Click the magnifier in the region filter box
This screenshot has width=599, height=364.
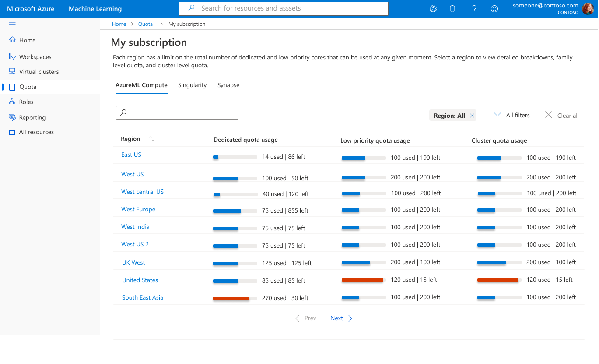pyautogui.click(x=123, y=112)
